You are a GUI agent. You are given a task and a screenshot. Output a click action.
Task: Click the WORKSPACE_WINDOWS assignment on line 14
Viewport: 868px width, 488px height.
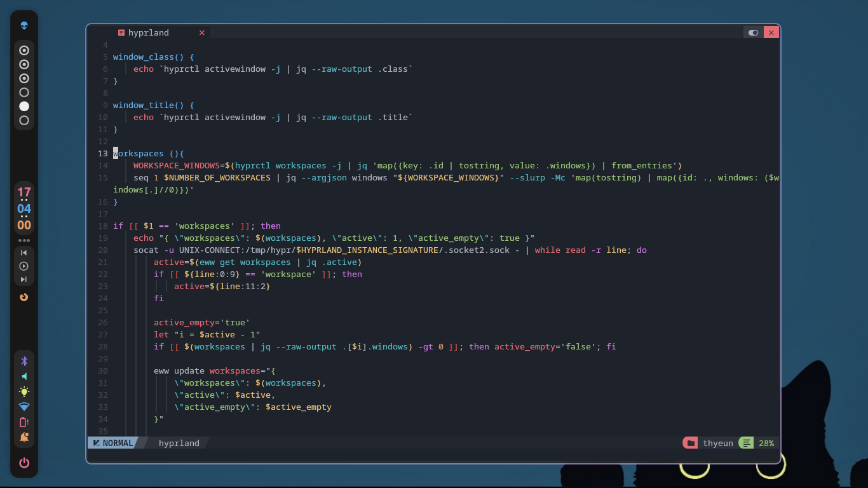(177, 165)
